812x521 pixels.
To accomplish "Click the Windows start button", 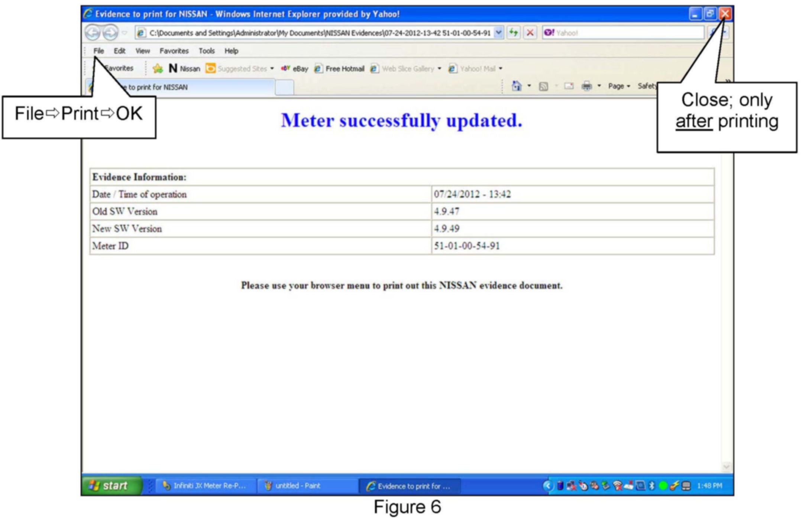I will coord(111,486).
